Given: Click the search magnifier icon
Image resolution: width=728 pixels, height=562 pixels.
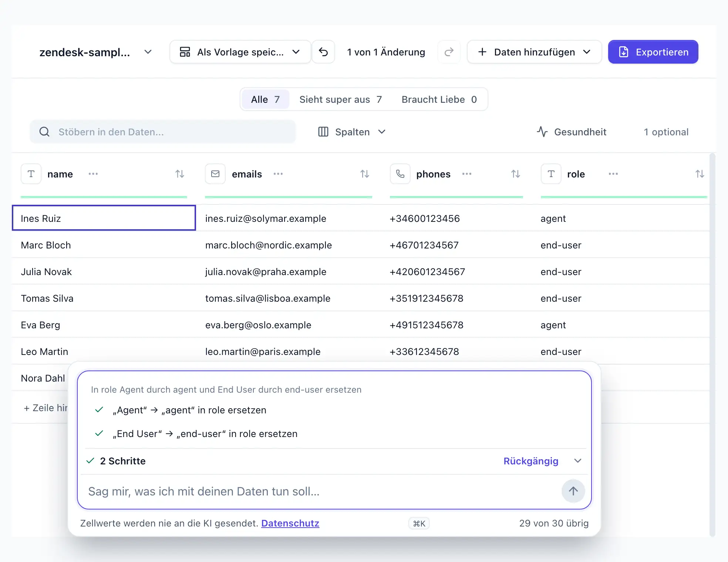Looking at the screenshot, I should click(x=44, y=132).
